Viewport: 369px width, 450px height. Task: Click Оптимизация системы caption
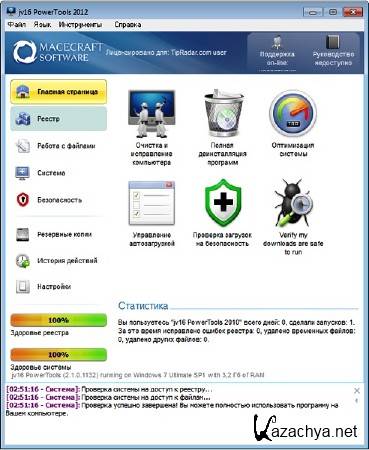[x=293, y=150]
